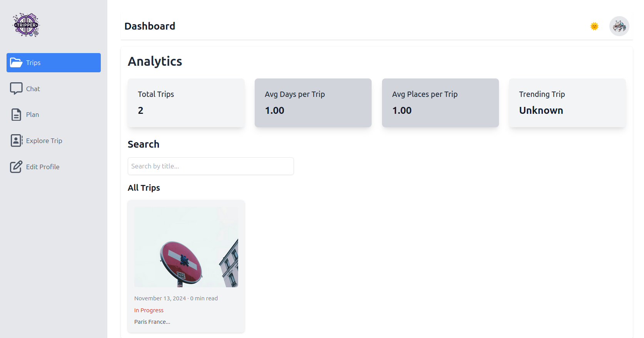Select the Total Trips analytics card
The height and width of the screenshot is (338, 644).
tap(186, 103)
